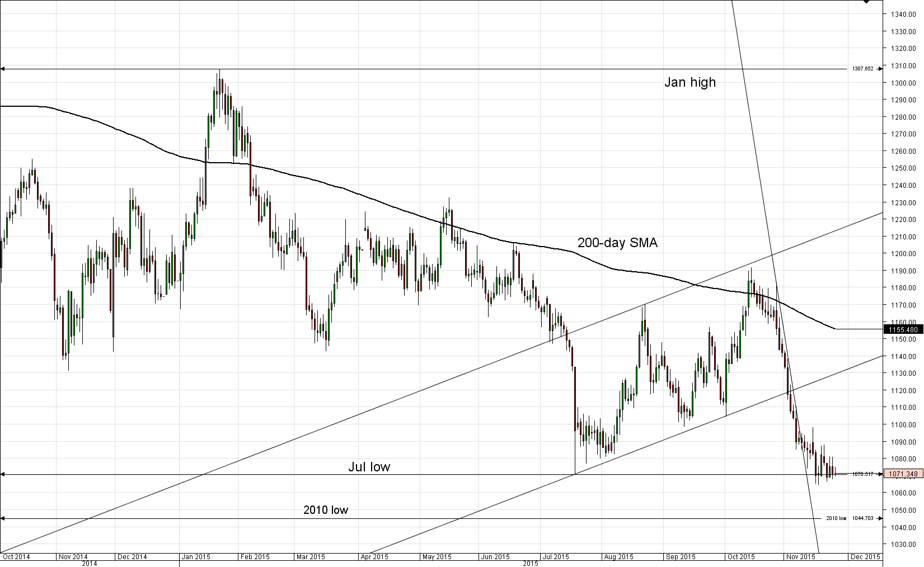Screen dimensions: 924x567
Task: Click the '2015' year label on the time axis
Action: [x=531, y=564]
